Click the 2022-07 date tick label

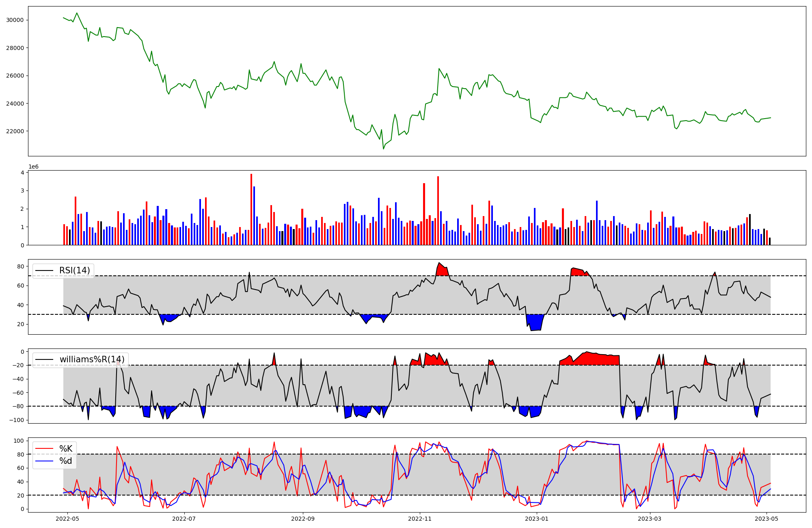tap(184, 519)
